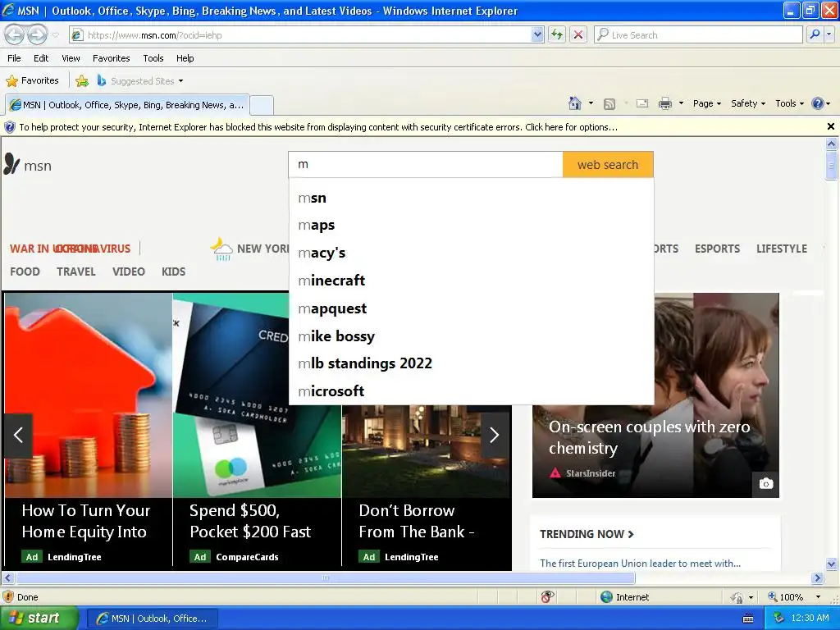Click the Read Mail icon
This screenshot has width=840, height=630.
coord(641,103)
